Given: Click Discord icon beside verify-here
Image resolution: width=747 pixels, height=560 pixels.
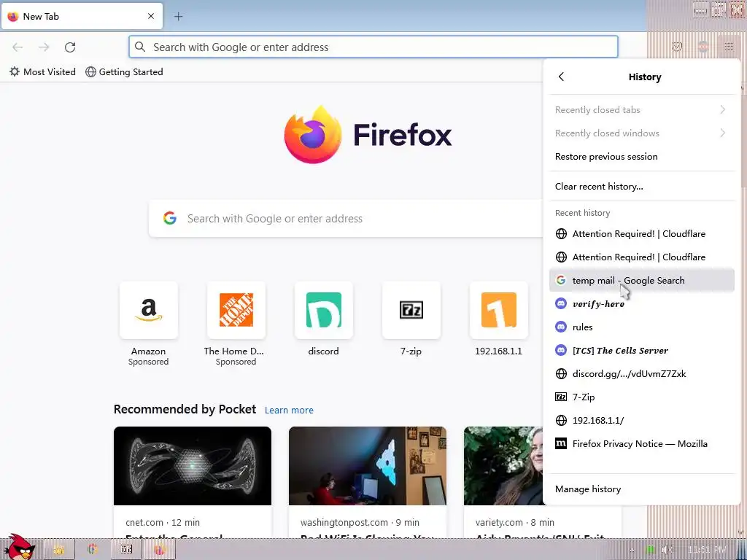Looking at the screenshot, I should (x=561, y=303).
